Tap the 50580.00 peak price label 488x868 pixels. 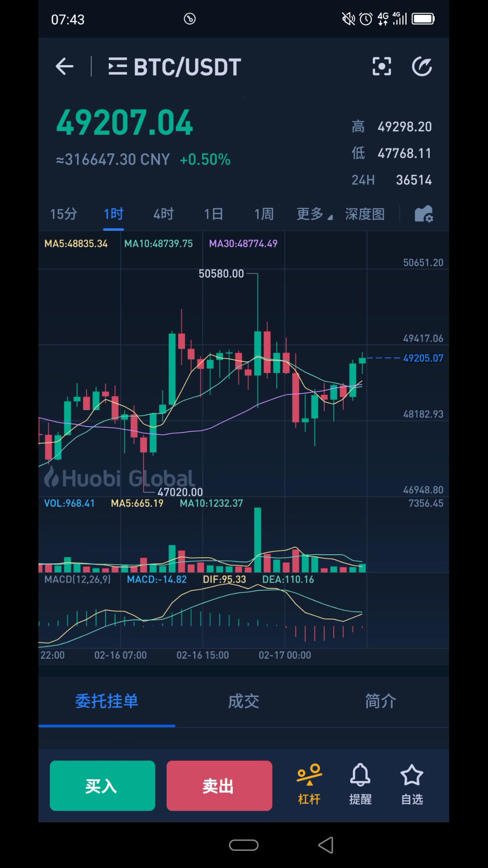(221, 274)
